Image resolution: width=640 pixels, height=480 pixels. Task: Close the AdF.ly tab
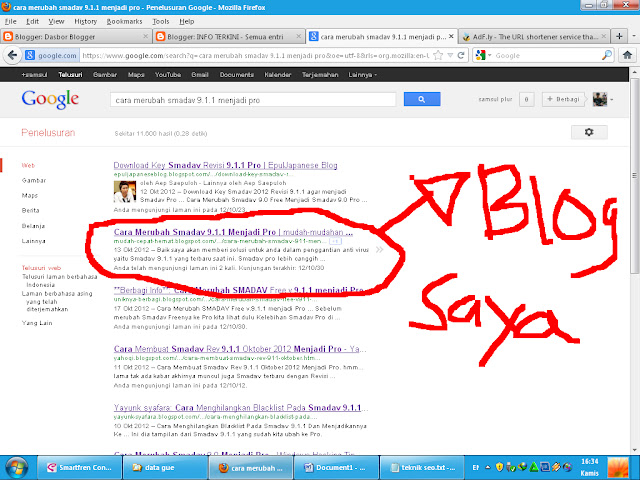(x=604, y=36)
